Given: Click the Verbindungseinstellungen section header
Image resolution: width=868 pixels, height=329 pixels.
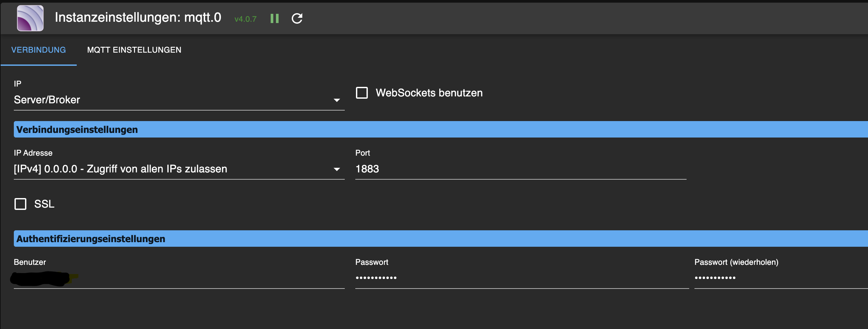Looking at the screenshot, I should 77,130.
